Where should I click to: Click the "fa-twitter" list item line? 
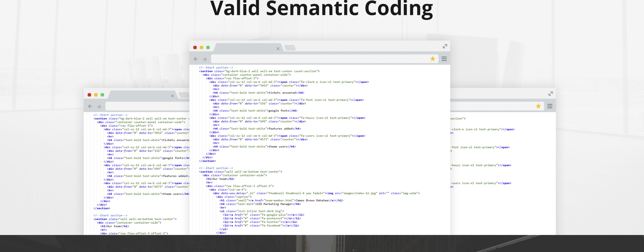[x=260, y=222]
